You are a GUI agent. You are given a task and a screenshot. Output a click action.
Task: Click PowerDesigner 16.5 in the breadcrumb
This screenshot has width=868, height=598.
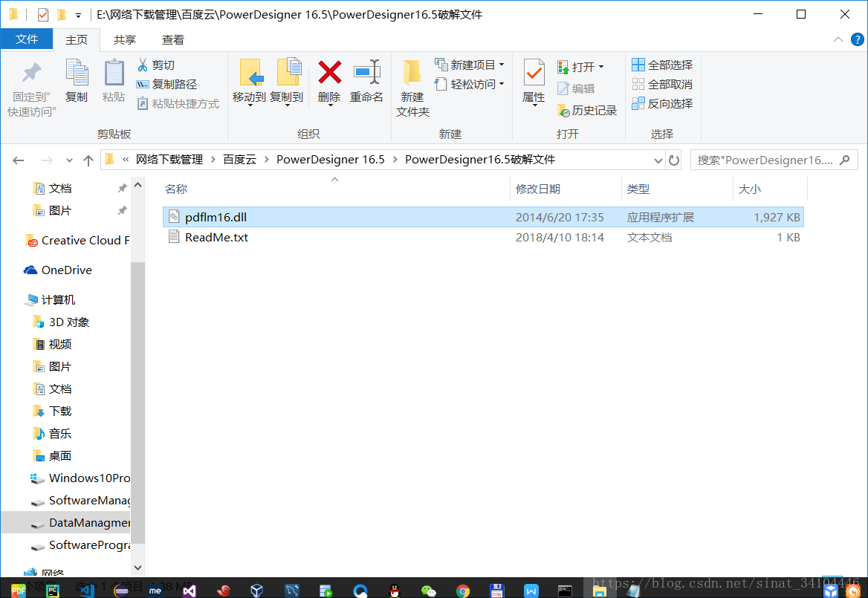pos(331,160)
